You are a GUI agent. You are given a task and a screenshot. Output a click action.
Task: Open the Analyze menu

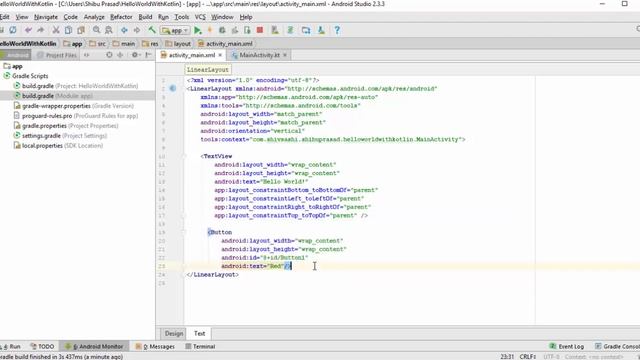[94, 17]
